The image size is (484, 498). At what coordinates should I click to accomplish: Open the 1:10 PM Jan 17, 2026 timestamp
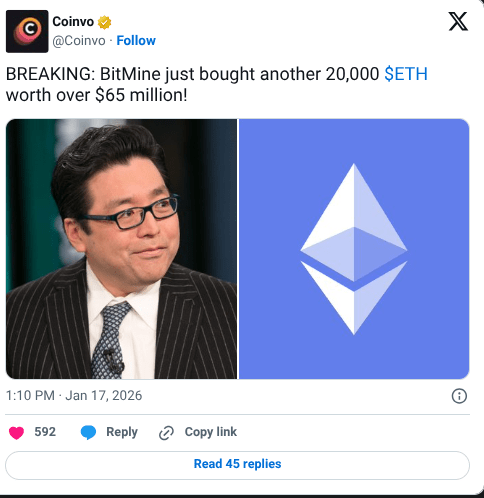74,396
